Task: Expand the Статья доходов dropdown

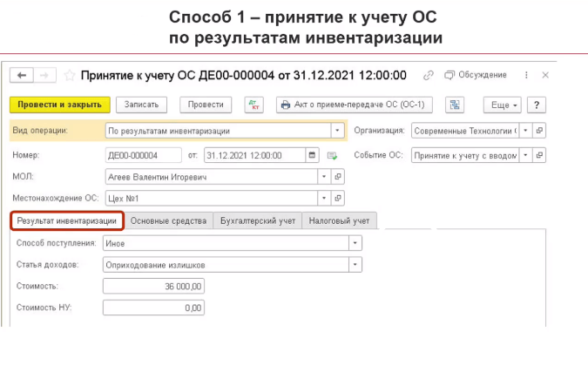Action: [355, 265]
